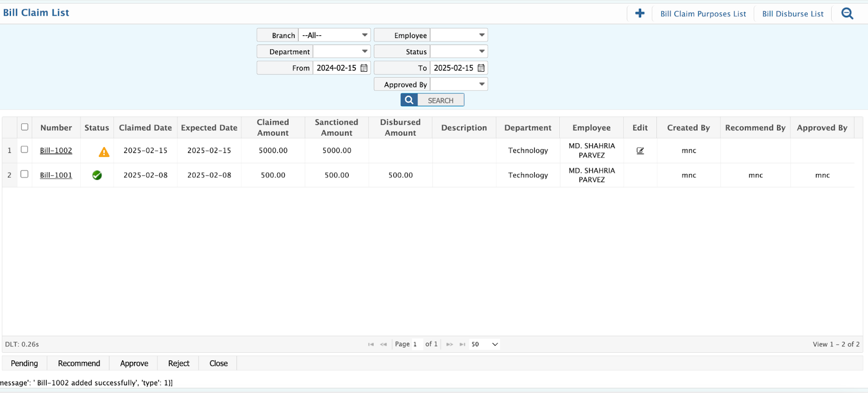This screenshot has width=868, height=393.
Task: Check the checkbox for the Bill-1002 row
Action: 24,149
